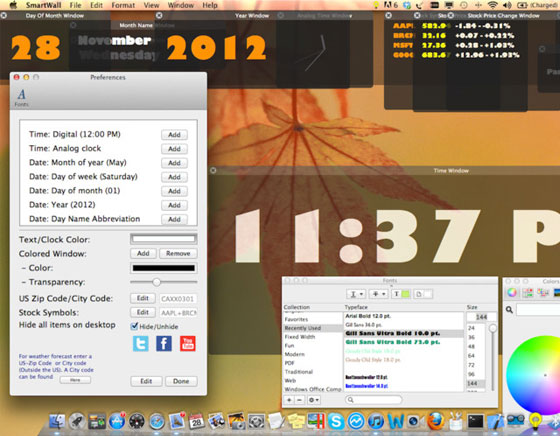Click Here link for weather city code
Screen dimensions: 560x436
tap(75, 380)
